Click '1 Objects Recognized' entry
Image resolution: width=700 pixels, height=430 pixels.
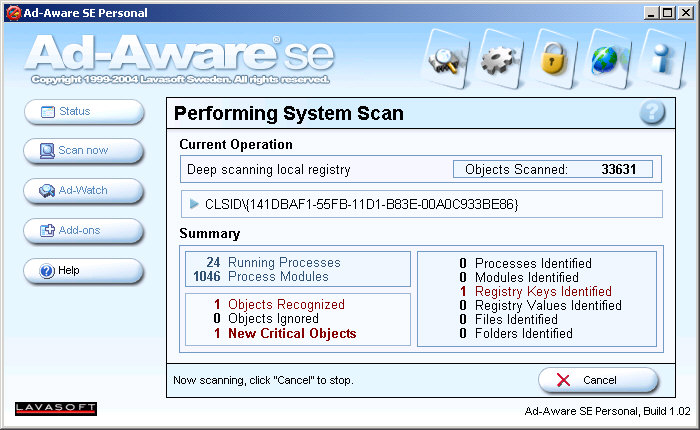279,305
